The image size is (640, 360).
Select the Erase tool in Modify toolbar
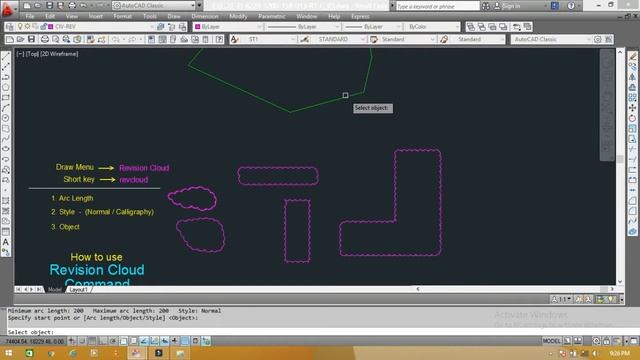click(632, 56)
